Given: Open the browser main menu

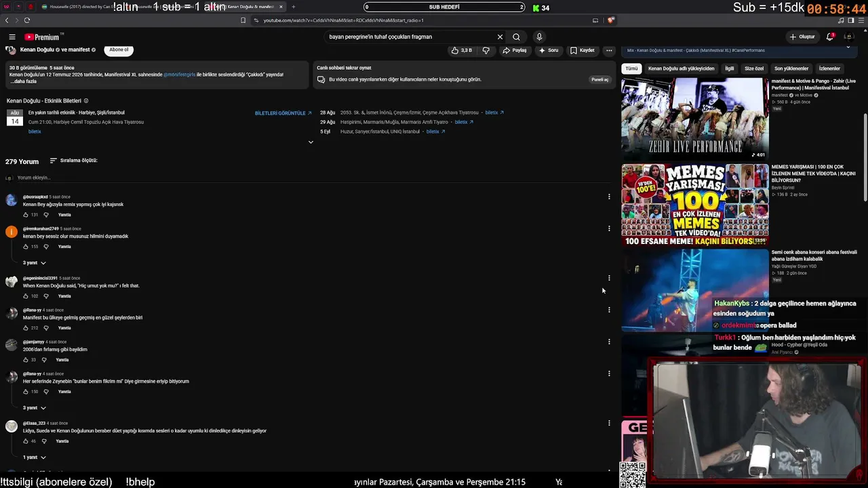Looking at the screenshot, I should pos(861,20).
